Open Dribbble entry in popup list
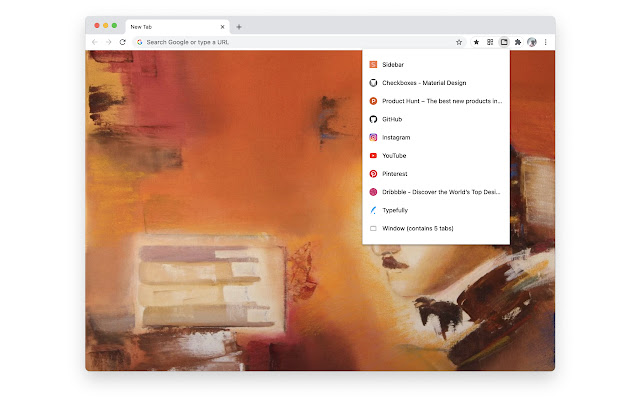This screenshot has height=400, width=640. click(x=436, y=192)
